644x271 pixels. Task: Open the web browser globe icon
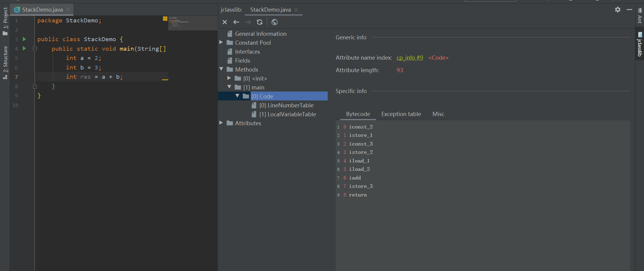(275, 22)
